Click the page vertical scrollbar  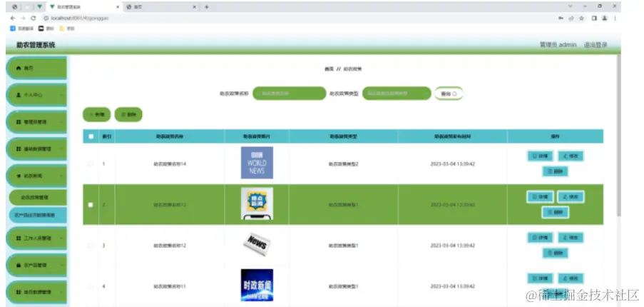(619, 136)
